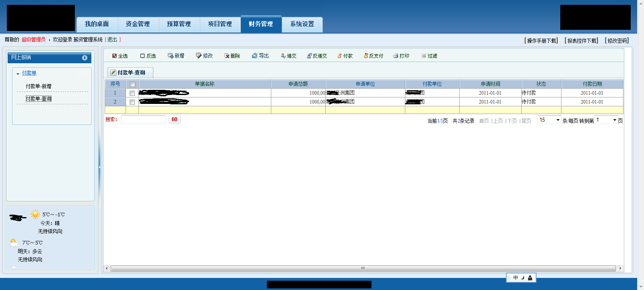644x290 pixels.
Task: Click the 导出 (export) toolbar icon
Action: coord(254,56)
